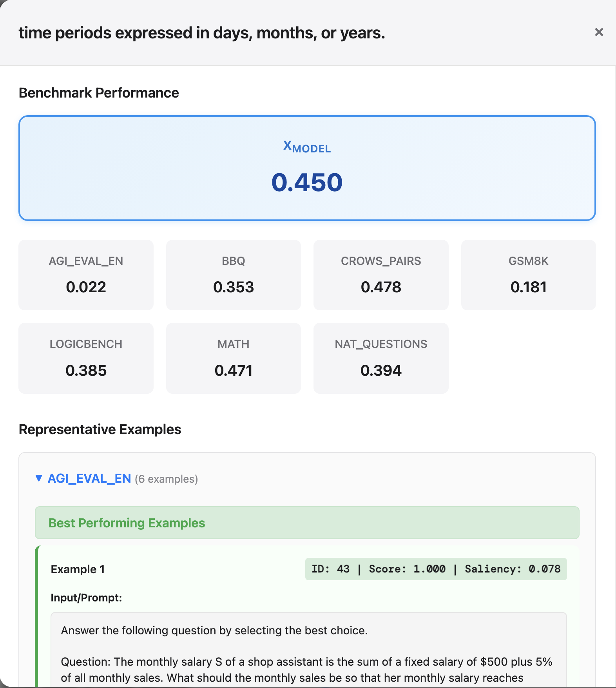Viewport: 616px width, 688px height.
Task: Open the GSM8K 0.181 benchmark card
Action: (528, 275)
